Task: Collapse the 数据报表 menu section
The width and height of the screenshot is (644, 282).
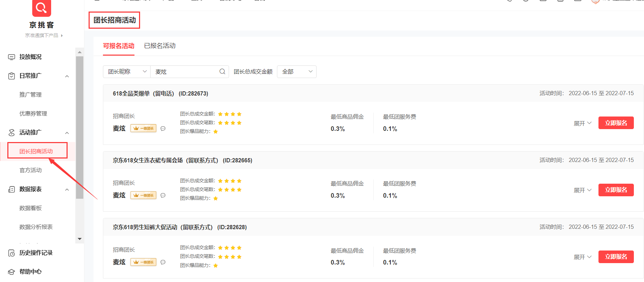Action: click(x=67, y=190)
